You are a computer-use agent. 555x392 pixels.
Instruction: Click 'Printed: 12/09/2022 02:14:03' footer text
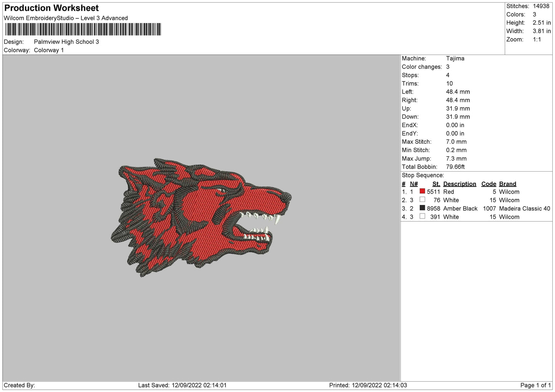(x=368, y=385)
